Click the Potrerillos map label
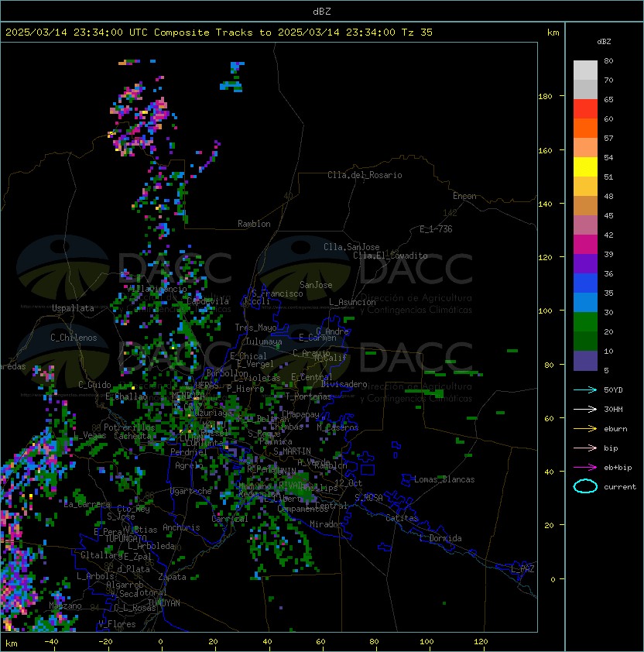Screen dimensions: 644x652 click(x=129, y=427)
